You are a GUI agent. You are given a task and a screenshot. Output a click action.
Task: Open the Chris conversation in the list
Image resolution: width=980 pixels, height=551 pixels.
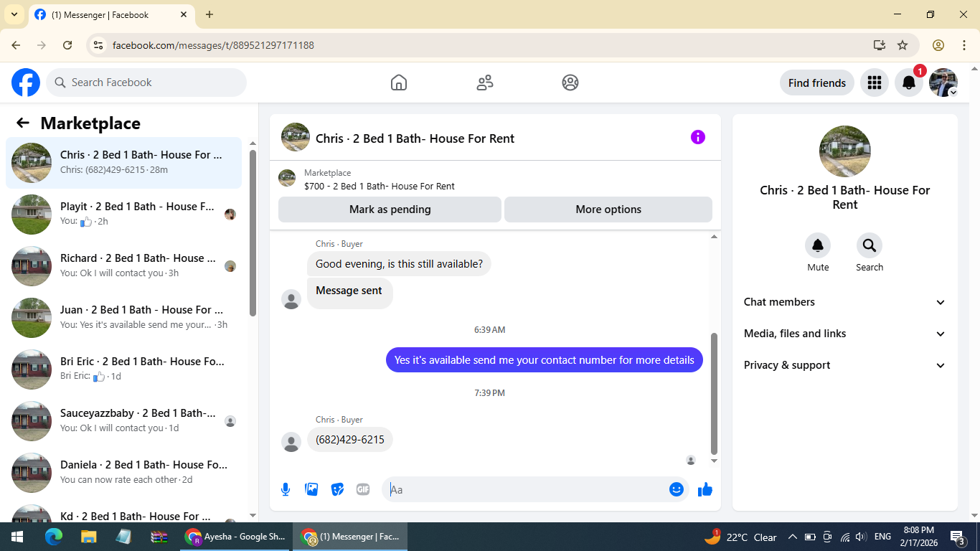(x=124, y=163)
